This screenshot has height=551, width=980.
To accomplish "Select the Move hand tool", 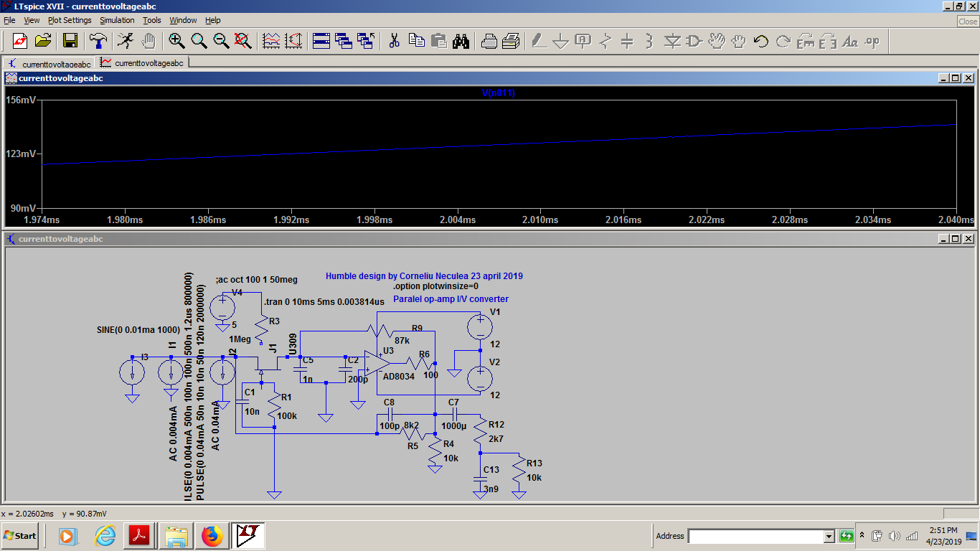I will point(716,40).
